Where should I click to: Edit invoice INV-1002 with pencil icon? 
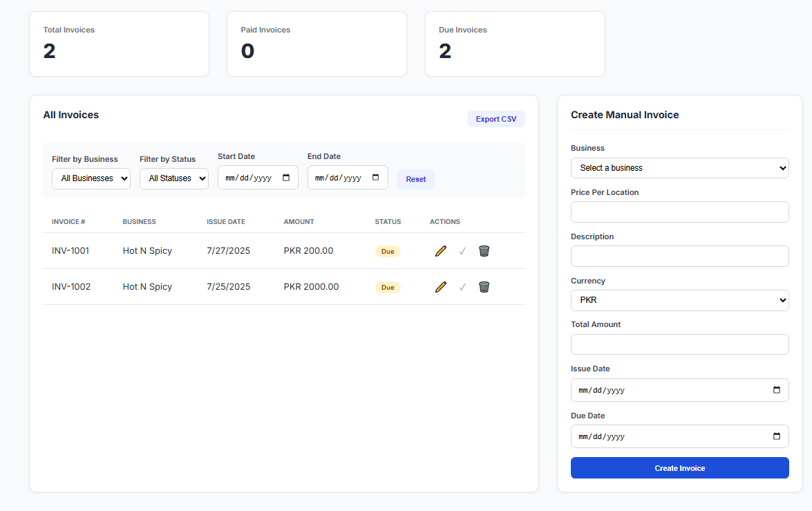[441, 287]
